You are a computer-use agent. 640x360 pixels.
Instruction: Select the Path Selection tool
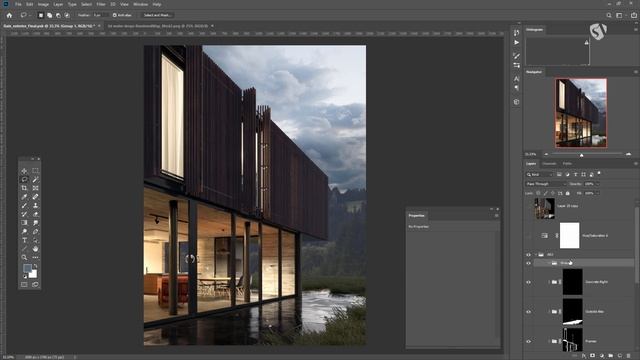pyautogui.click(x=36, y=240)
